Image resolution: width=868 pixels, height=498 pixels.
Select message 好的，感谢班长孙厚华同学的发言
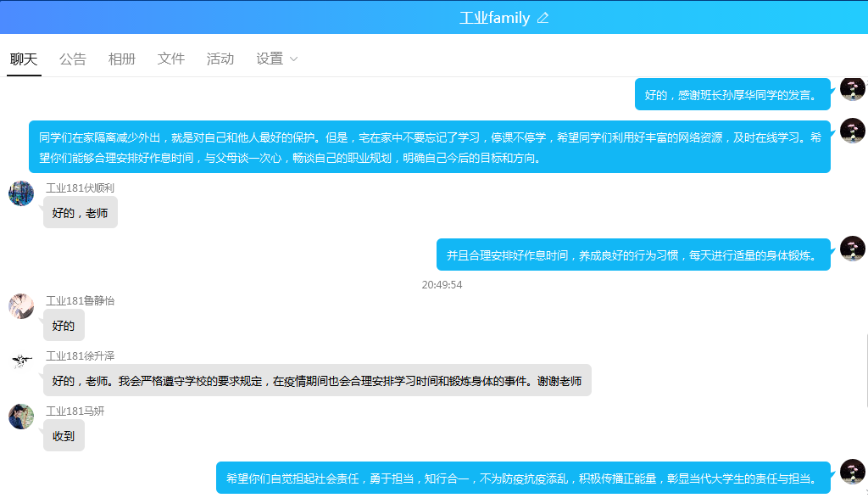pos(732,94)
